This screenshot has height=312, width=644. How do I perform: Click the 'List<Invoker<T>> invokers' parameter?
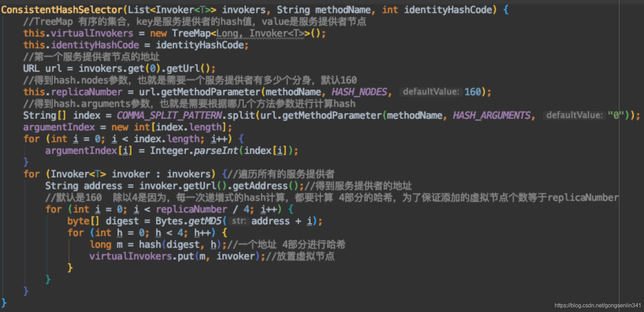(x=197, y=10)
